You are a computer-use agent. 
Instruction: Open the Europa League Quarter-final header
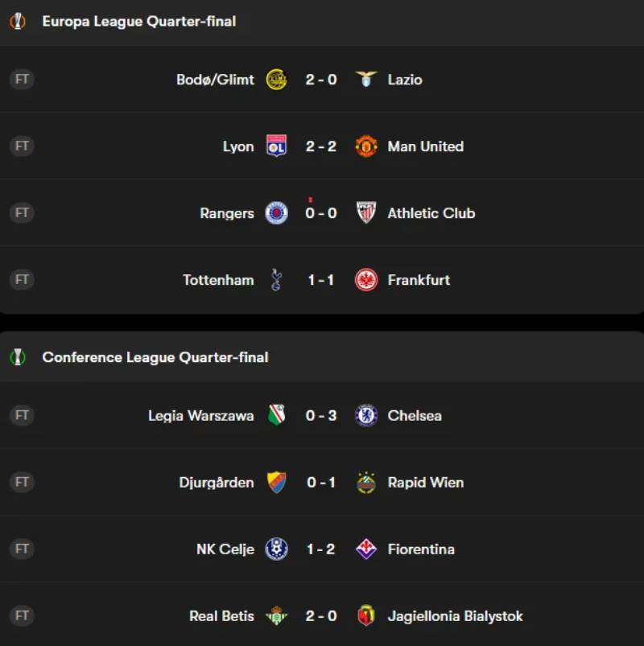(x=139, y=22)
